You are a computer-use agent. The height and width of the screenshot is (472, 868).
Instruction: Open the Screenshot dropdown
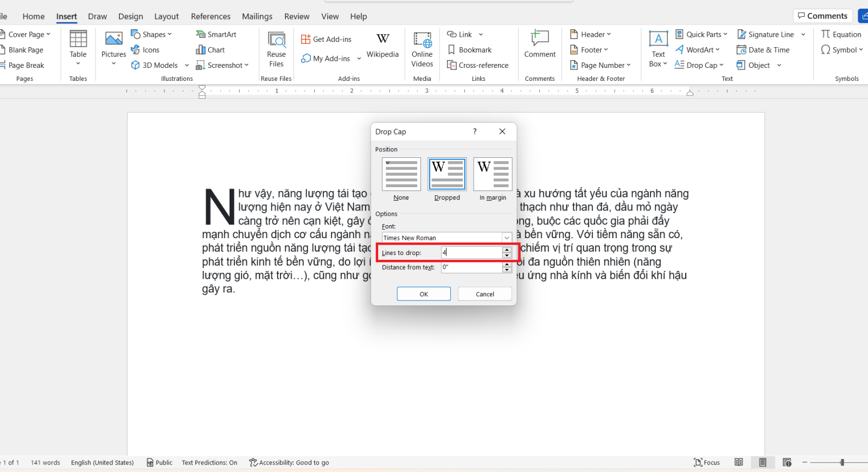tap(222, 65)
